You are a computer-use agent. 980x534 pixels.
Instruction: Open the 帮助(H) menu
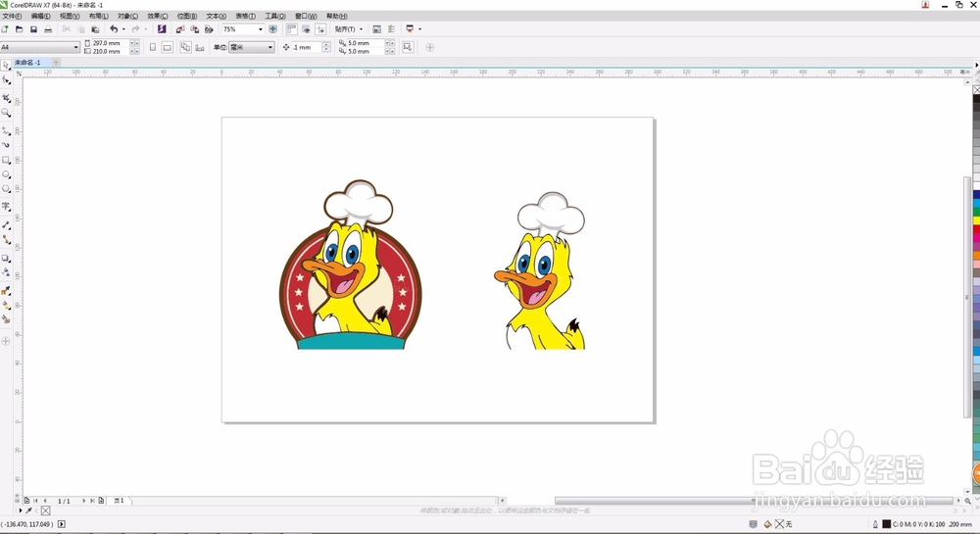pyautogui.click(x=337, y=17)
